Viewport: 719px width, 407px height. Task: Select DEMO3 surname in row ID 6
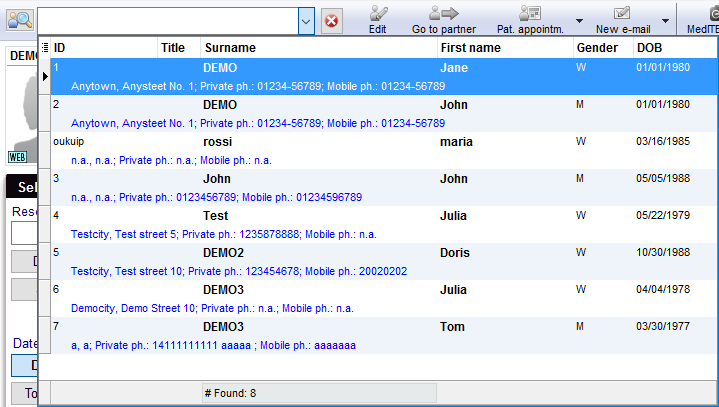[223, 290]
